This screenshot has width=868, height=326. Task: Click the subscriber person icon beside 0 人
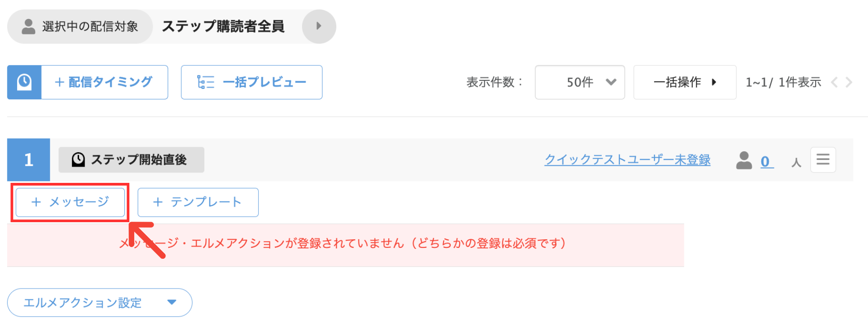point(744,160)
